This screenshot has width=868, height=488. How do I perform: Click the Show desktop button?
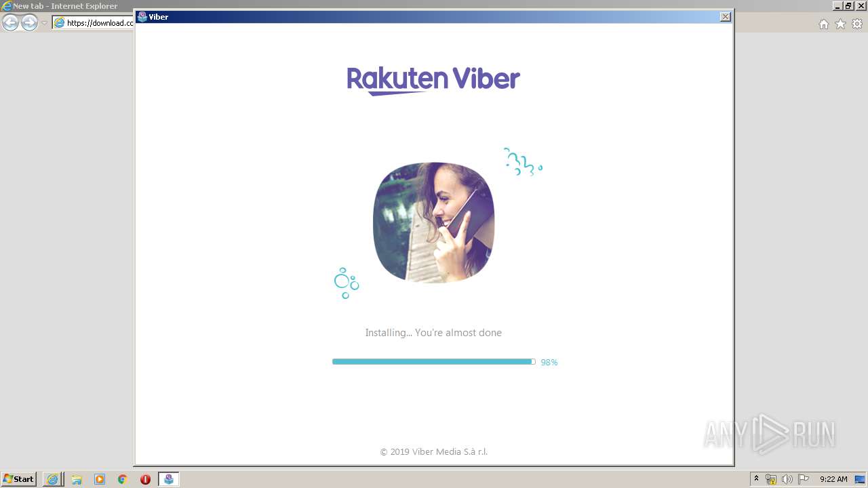(861, 479)
